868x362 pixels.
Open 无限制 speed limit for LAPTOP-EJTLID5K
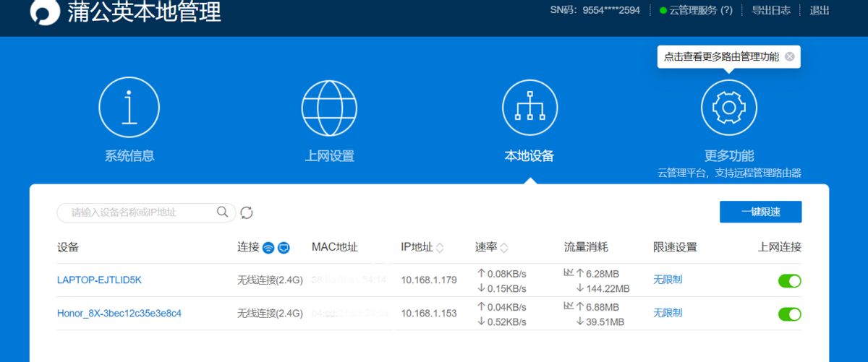(668, 280)
